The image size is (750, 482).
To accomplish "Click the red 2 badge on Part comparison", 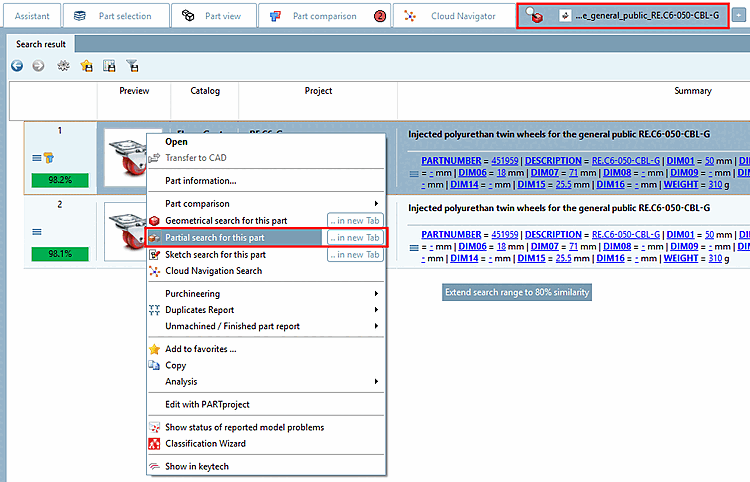I will pos(380,16).
